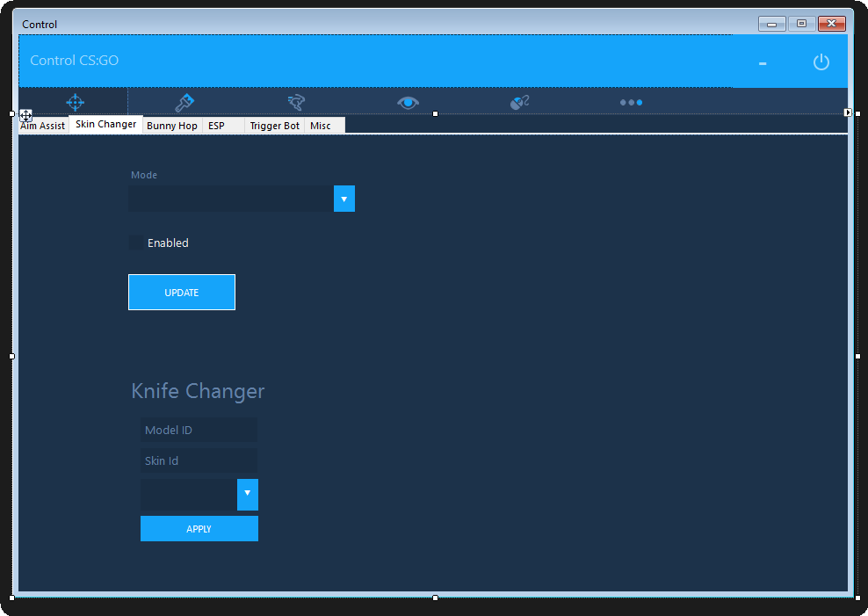The image size is (868, 616).
Task: Toggle the Enabled checkbox
Action: coord(135,243)
